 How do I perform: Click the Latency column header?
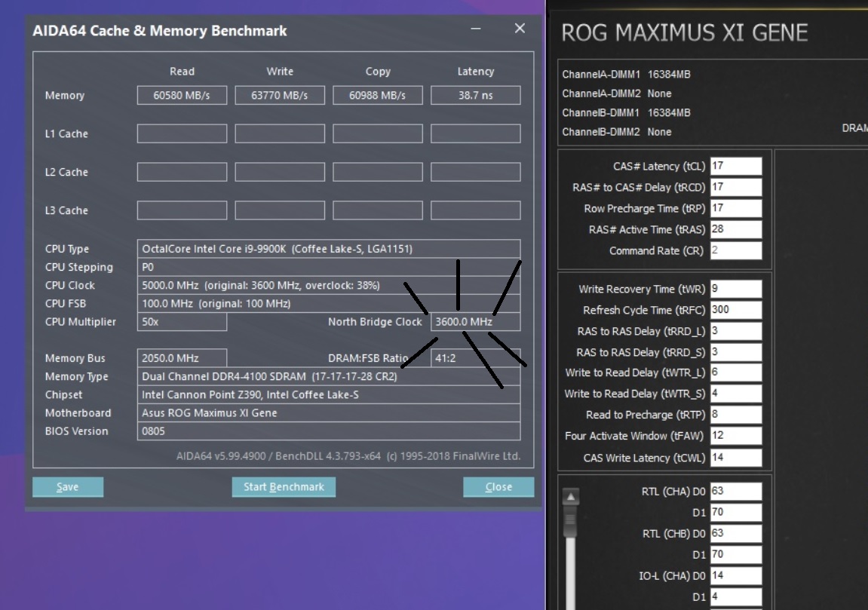(476, 72)
